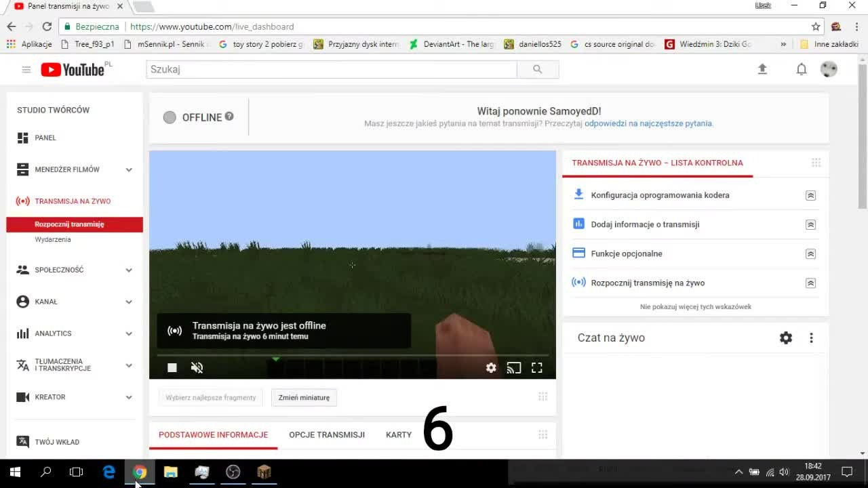This screenshot has width=868, height=488.
Task: Click the video player progress bar
Action: pyautogui.click(x=353, y=354)
